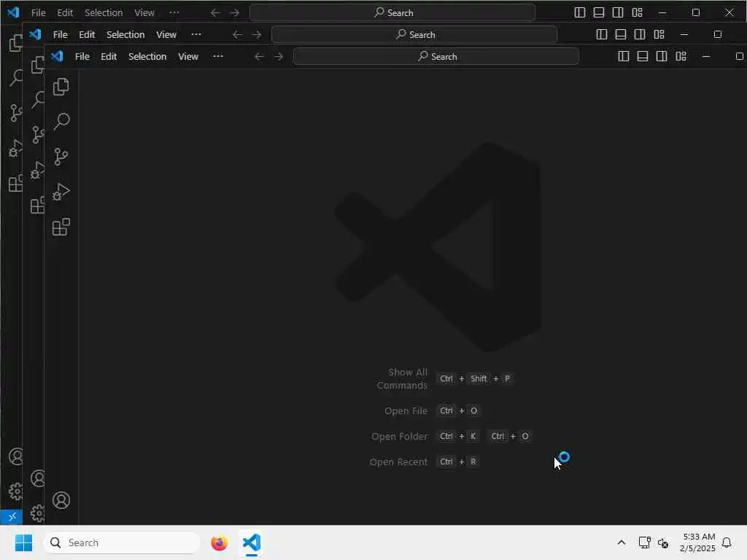This screenshot has width=747, height=560.
Task: Open Run and Debug in front window
Action: tap(61, 192)
